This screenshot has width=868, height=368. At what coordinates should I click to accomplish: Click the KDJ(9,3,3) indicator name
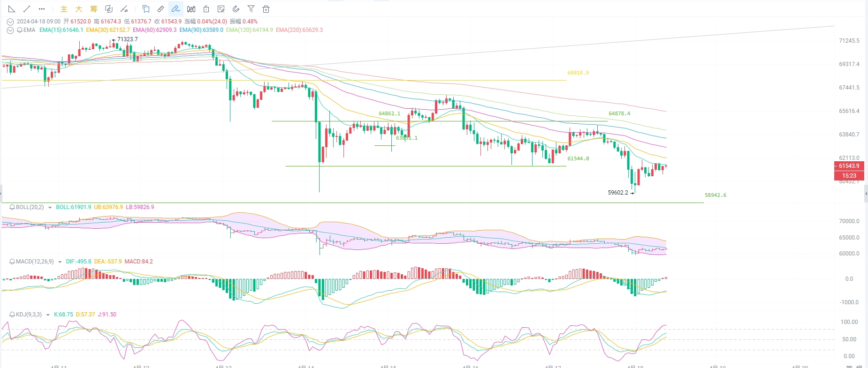29,315
